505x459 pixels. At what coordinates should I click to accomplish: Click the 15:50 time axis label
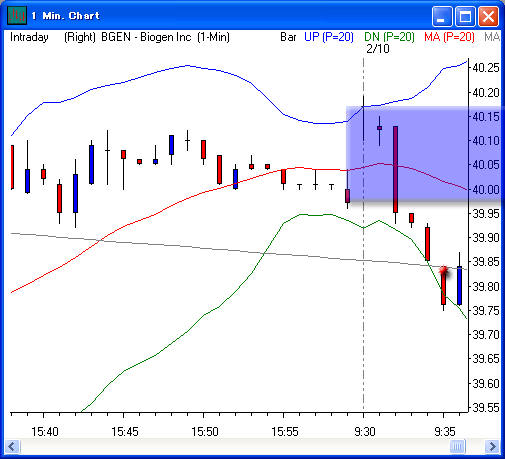coord(205,432)
